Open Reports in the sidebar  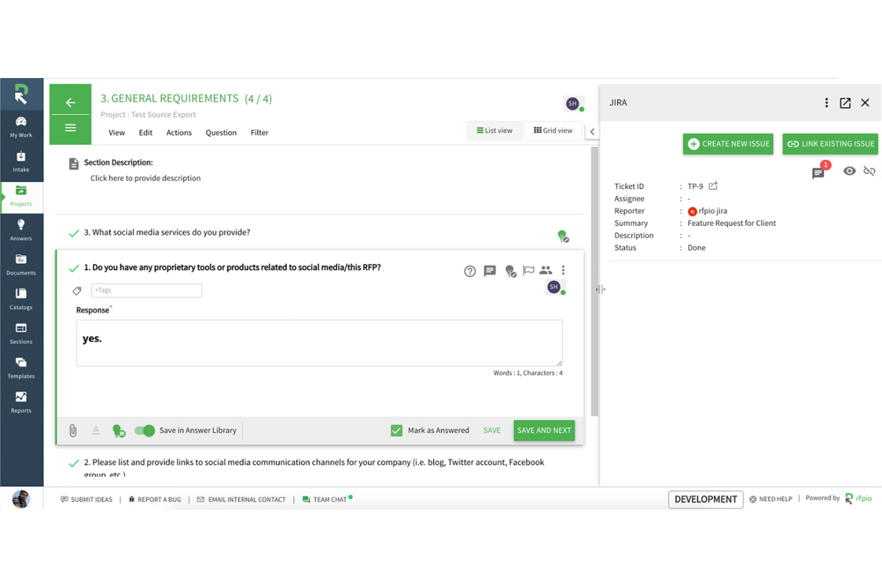21,403
